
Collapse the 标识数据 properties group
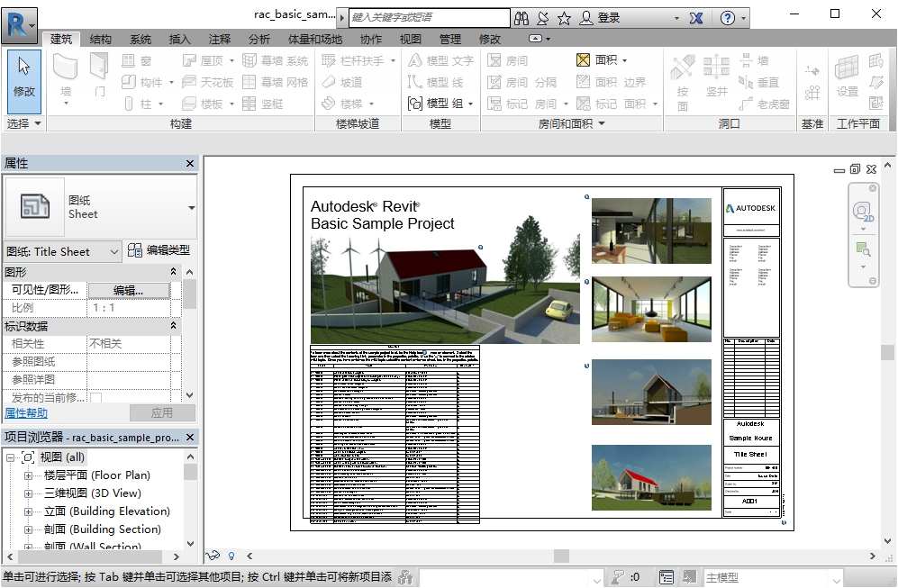point(173,326)
